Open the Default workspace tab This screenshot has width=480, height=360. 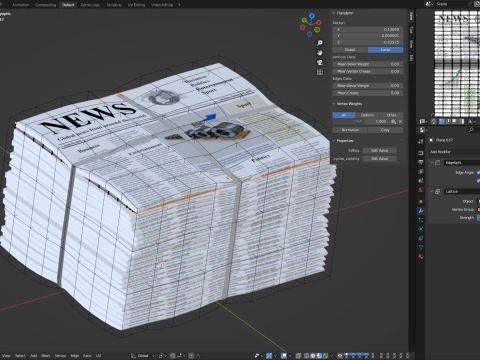pyautogui.click(x=68, y=5)
